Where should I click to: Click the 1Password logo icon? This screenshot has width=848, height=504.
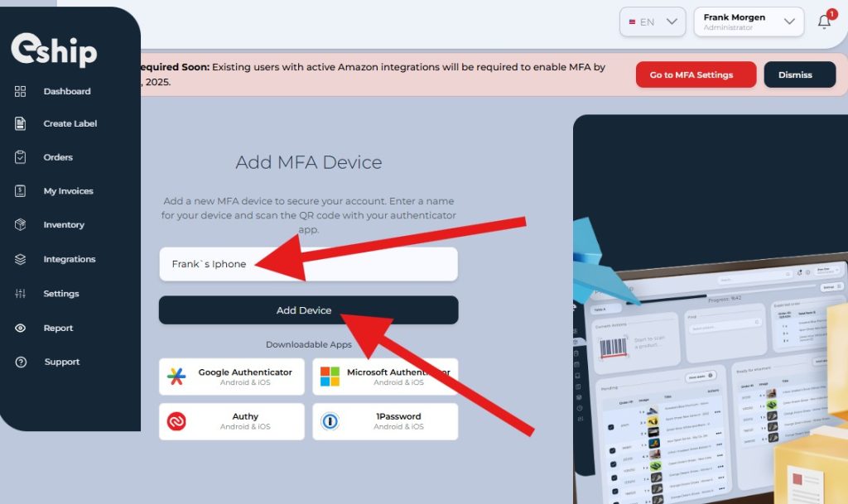click(330, 421)
